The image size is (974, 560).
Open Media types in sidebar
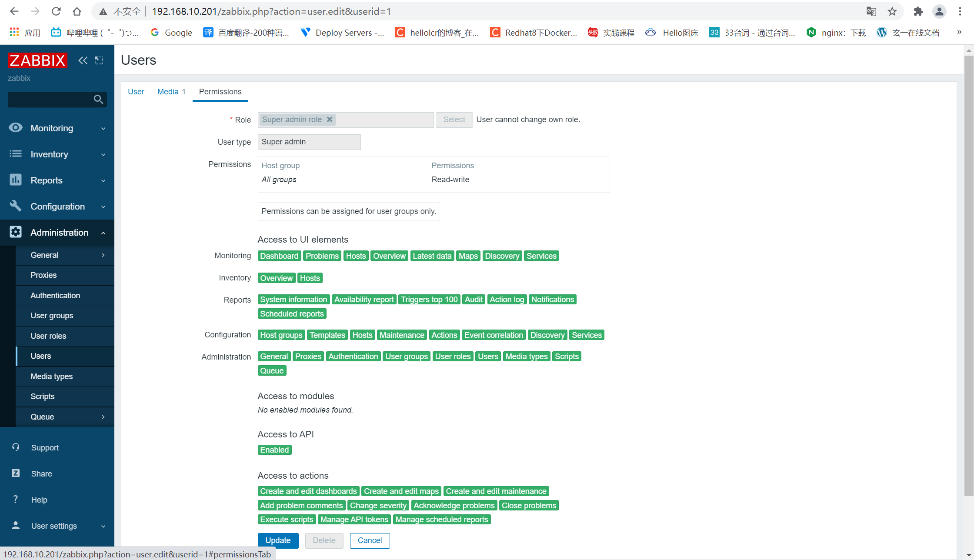point(65,377)
